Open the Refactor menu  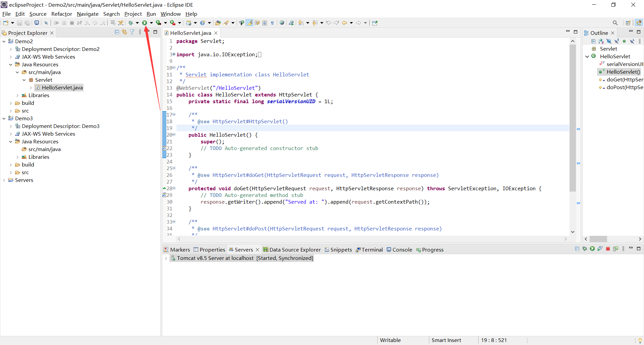[61, 14]
